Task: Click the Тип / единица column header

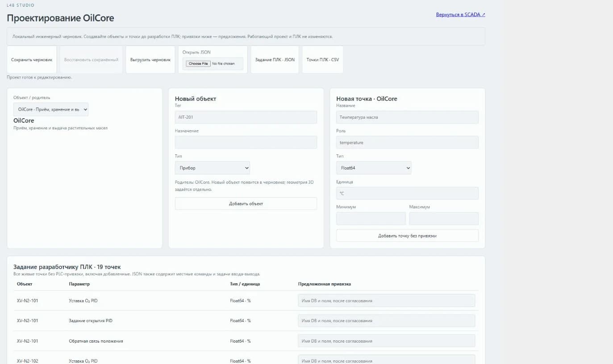Action: [x=245, y=284]
